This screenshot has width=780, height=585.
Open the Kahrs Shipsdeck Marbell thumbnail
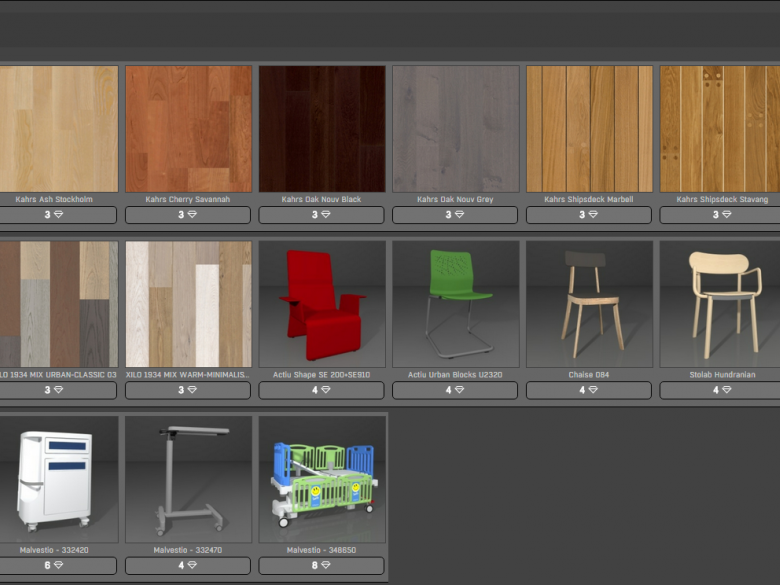pyautogui.click(x=589, y=129)
